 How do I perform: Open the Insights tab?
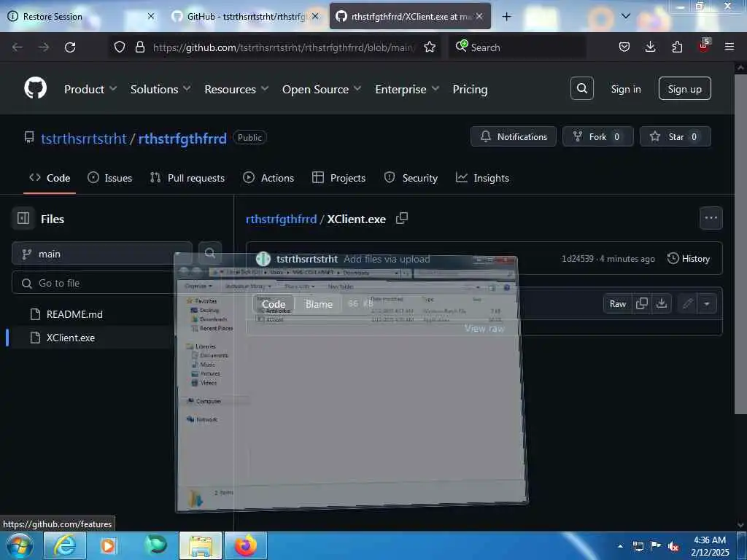pos(483,178)
